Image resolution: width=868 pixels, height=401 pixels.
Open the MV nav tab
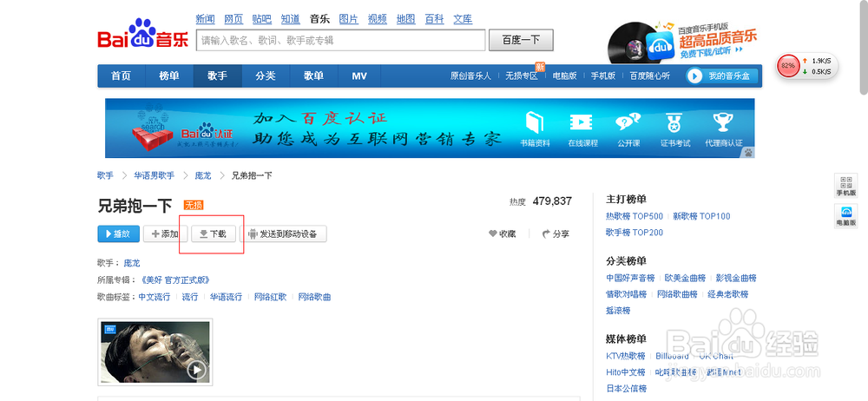pyautogui.click(x=359, y=76)
